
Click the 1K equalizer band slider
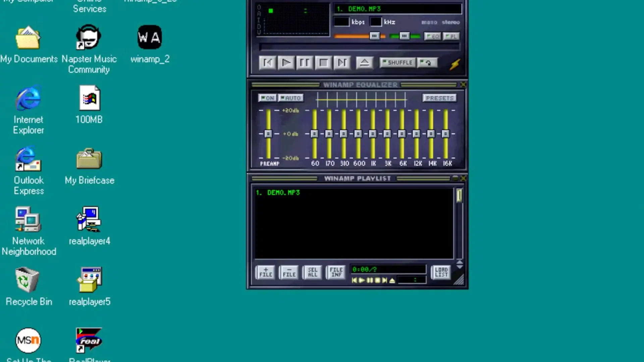[373, 134]
